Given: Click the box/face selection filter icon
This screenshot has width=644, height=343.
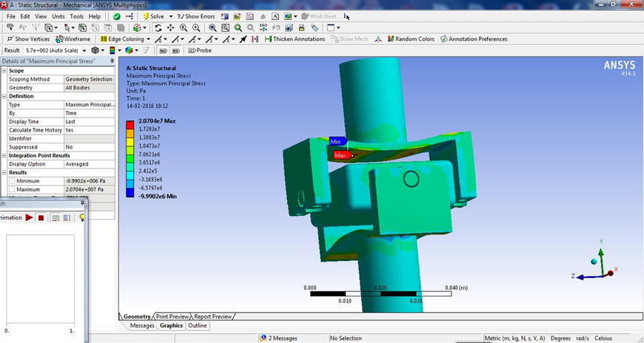Looking at the screenshot, I should pyautogui.click(x=83, y=28).
